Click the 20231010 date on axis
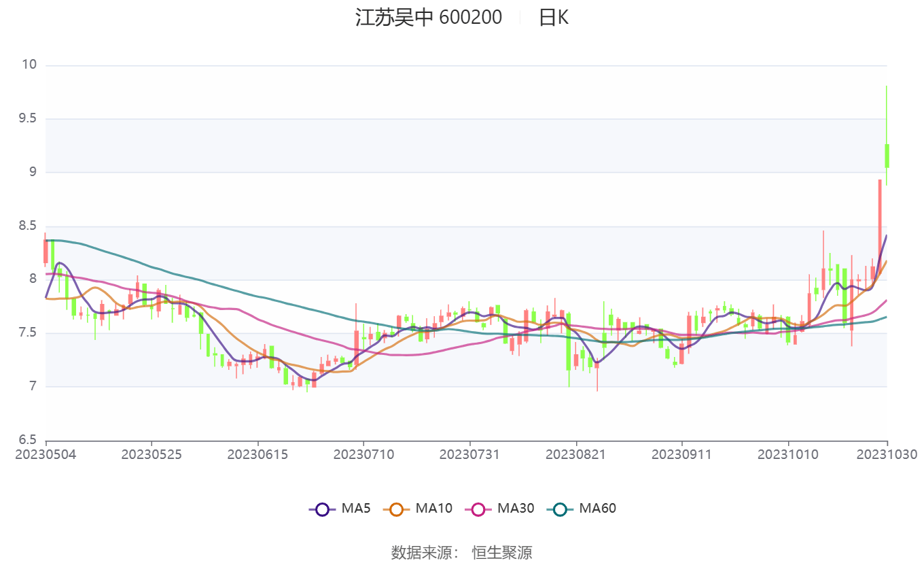Image resolution: width=924 pixels, height=563 pixels. [787, 454]
